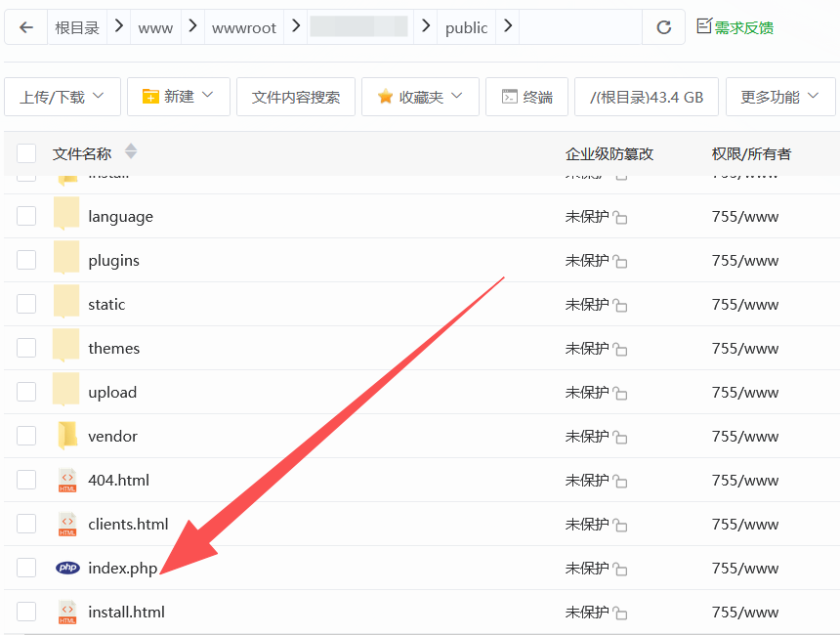Image resolution: width=840 pixels, height=635 pixels.
Task: Open the 终端 terminal button
Action: coord(526,97)
